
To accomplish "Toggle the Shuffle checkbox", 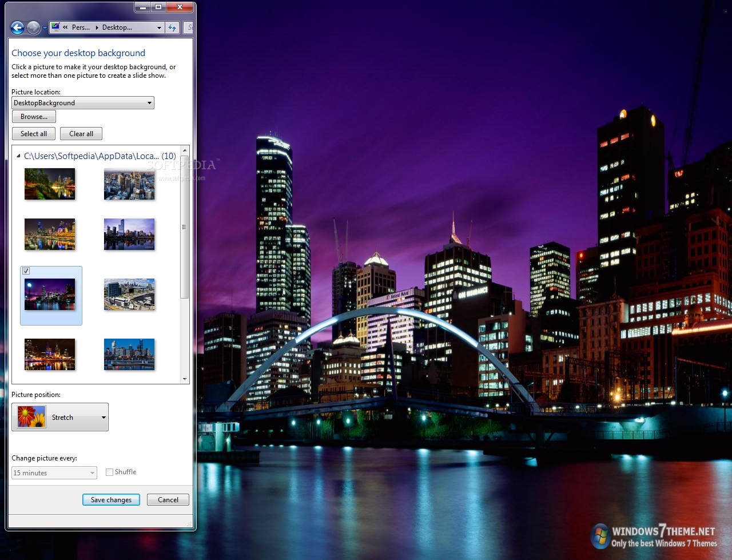I will (x=109, y=472).
